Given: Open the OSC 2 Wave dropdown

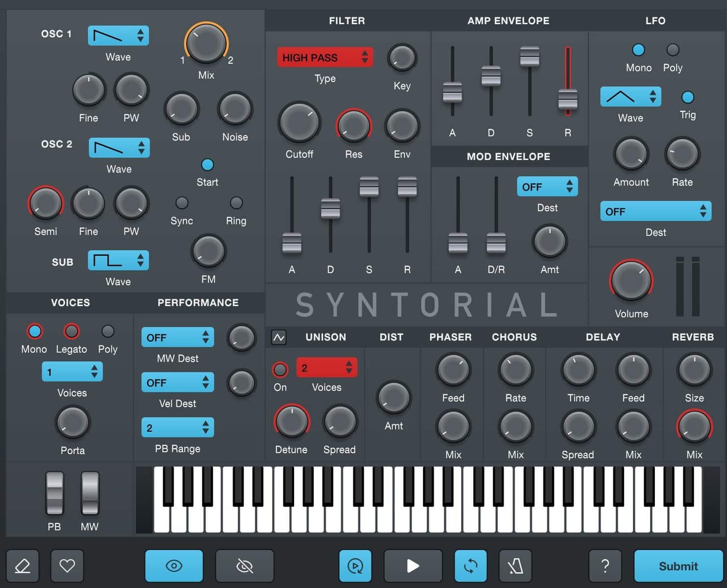Looking at the screenshot, I should [x=119, y=147].
